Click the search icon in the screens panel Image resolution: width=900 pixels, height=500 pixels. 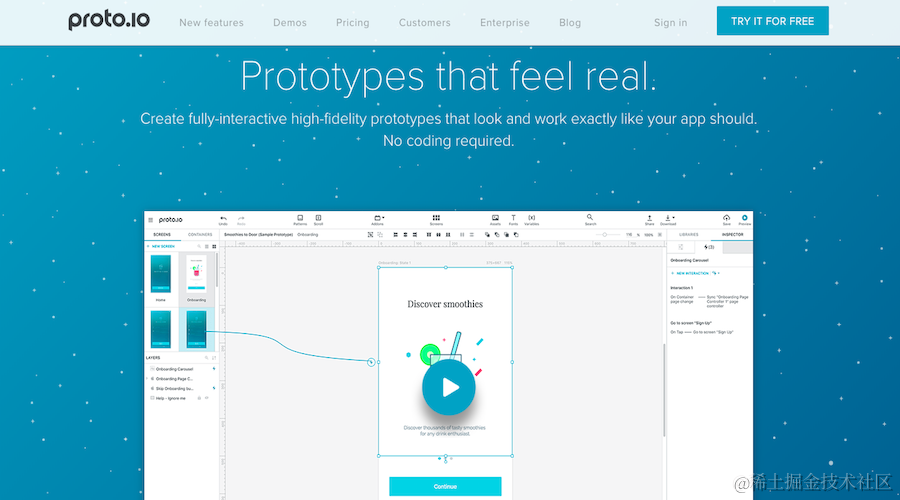point(199,246)
